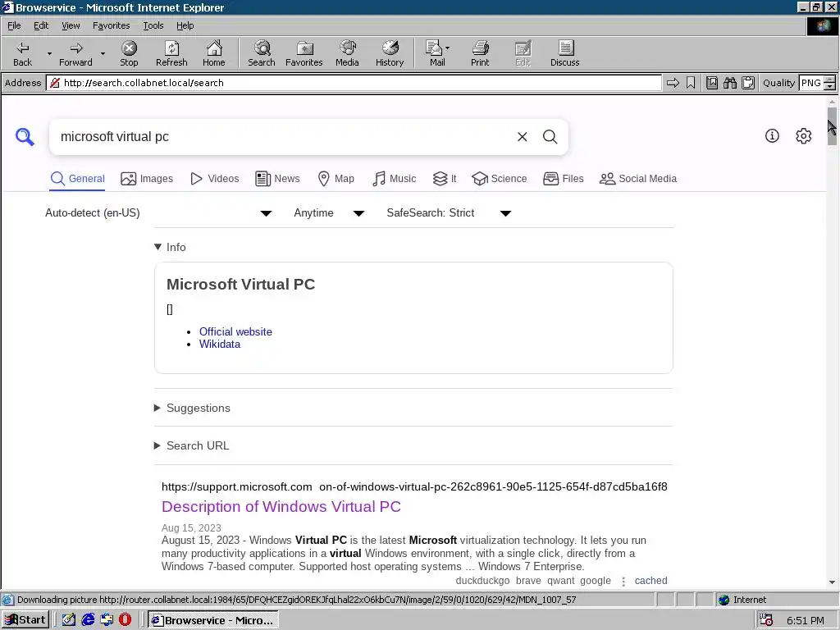
Task: Click the system tray clock 6:51 PM
Action: [806, 620]
